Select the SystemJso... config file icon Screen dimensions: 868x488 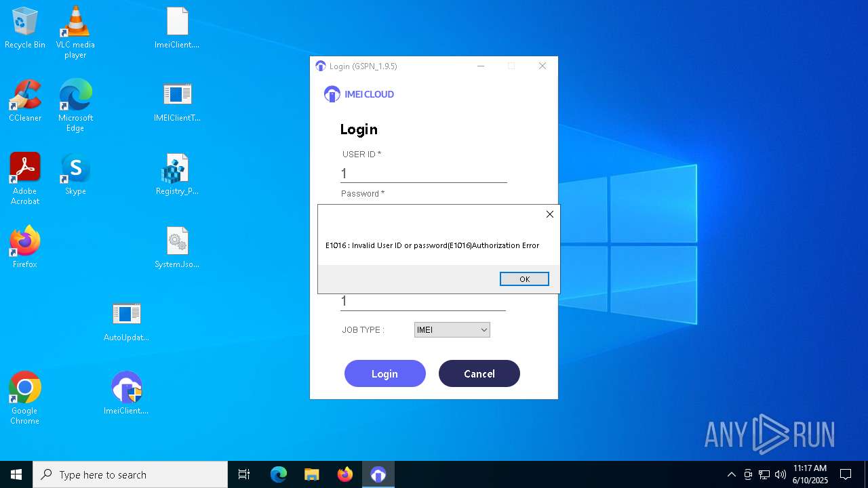177,247
